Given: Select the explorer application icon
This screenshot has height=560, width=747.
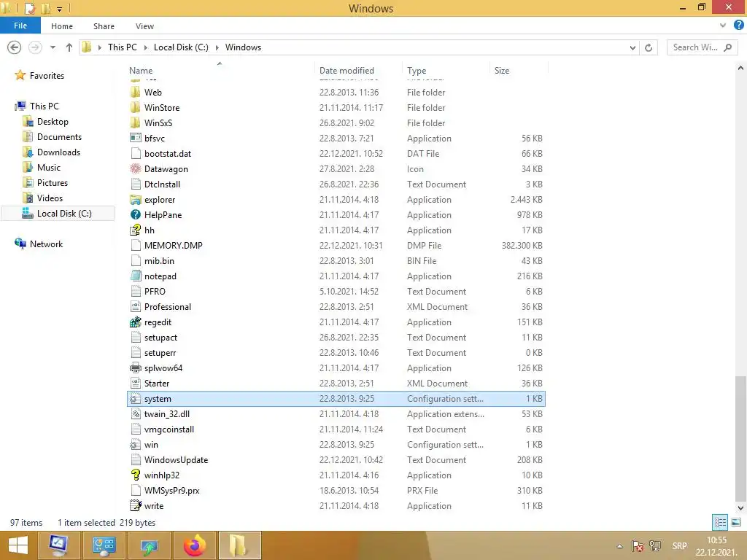Looking at the screenshot, I should coord(136,200).
